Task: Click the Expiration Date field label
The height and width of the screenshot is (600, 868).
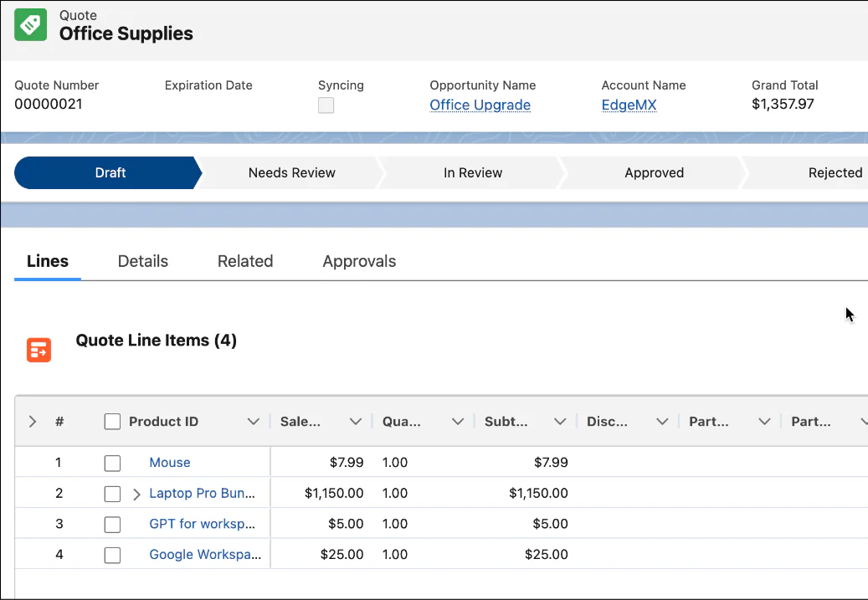Action: [208, 85]
